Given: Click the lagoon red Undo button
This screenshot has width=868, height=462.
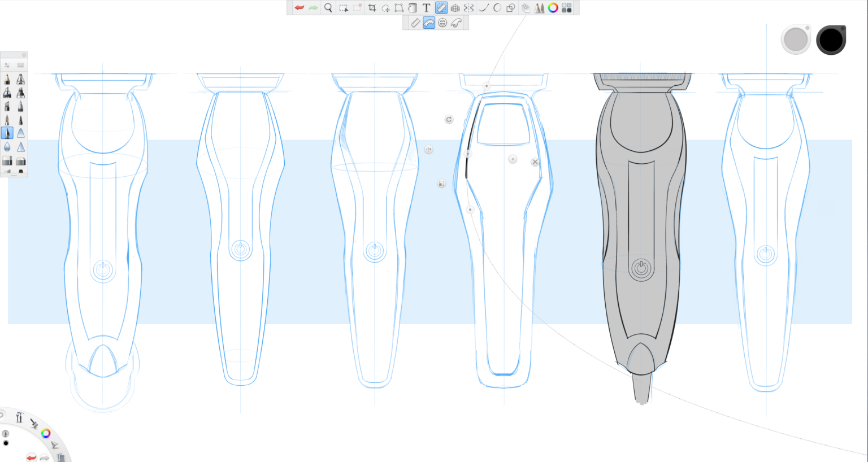Looking at the screenshot, I should pos(32,457).
